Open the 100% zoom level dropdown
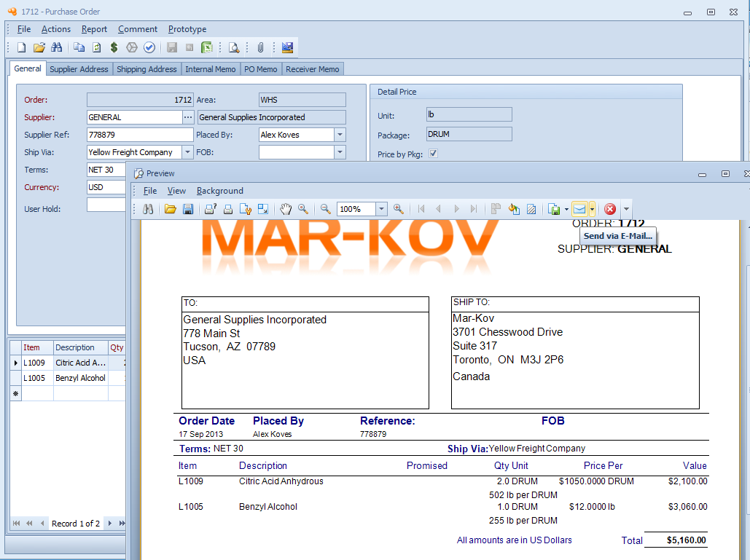This screenshot has width=750, height=560. (381, 209)
